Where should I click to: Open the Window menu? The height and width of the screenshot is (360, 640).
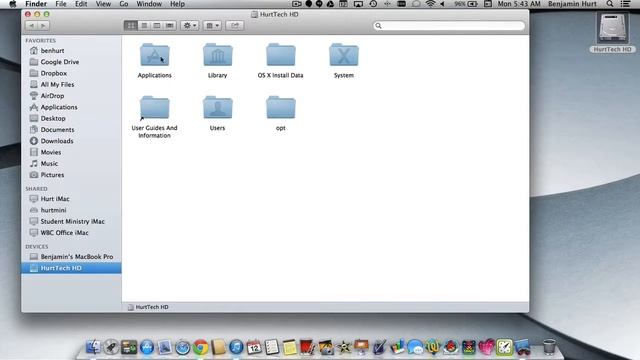tap(149, 4)
